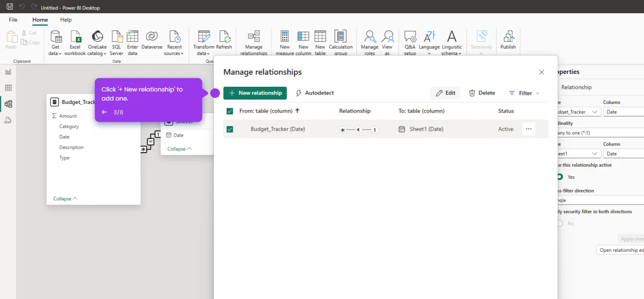
Task: Add a New column
Action: [x=303, y=43]
